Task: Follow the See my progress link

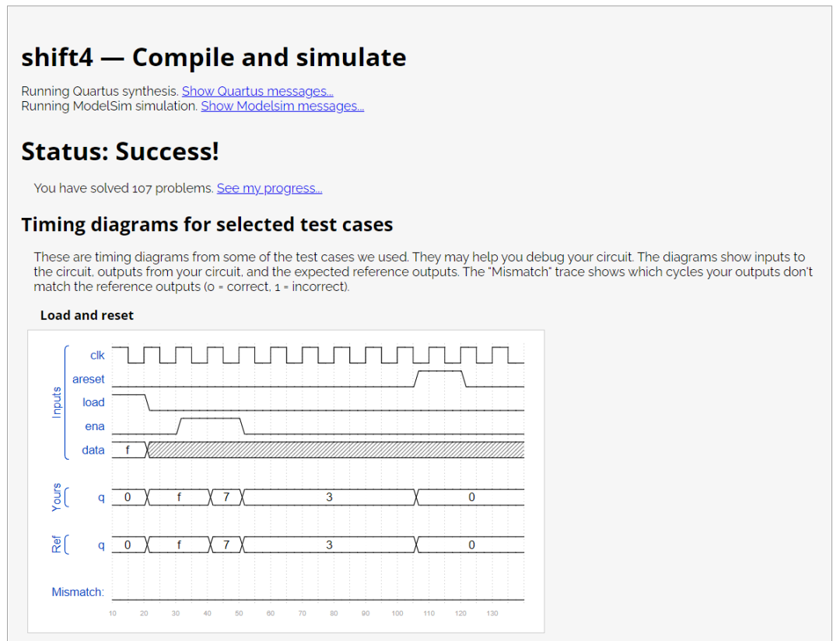Action: point(269,188)
